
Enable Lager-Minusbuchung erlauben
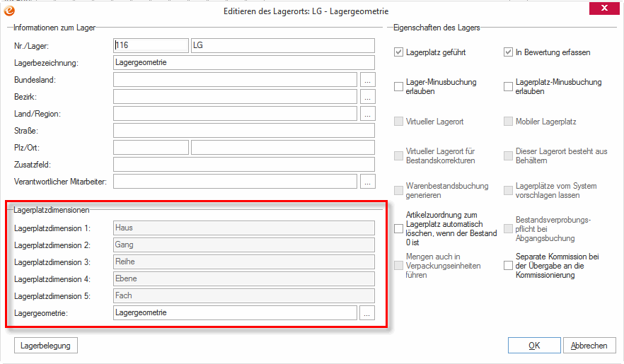(398, 87)
